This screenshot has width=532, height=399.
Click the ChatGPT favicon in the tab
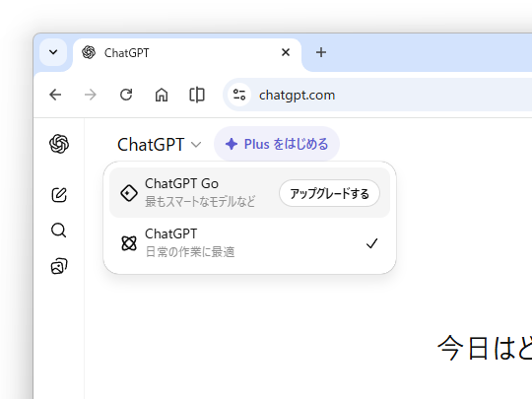(89, 52)
